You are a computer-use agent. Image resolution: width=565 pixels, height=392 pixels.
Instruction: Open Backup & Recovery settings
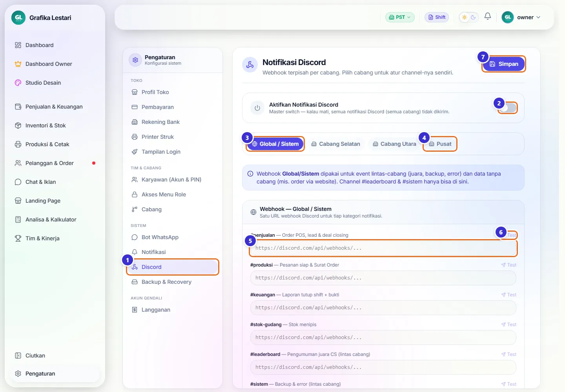(x=173, y=282)
